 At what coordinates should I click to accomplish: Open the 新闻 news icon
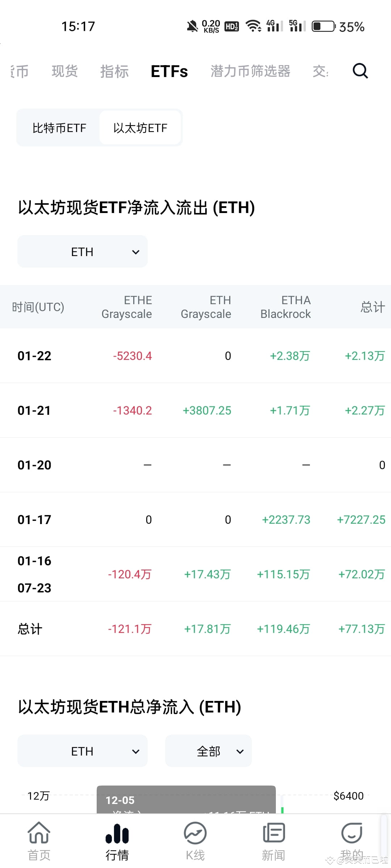click(274, 833)
